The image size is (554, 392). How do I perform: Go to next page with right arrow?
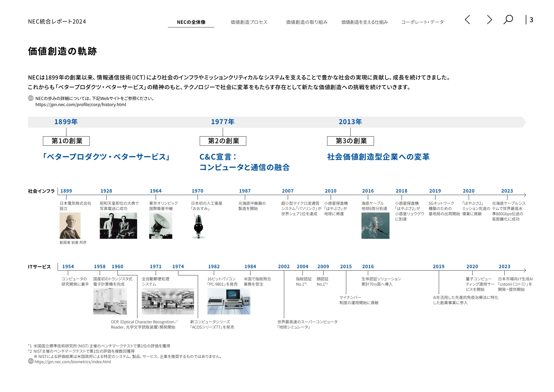489,20
